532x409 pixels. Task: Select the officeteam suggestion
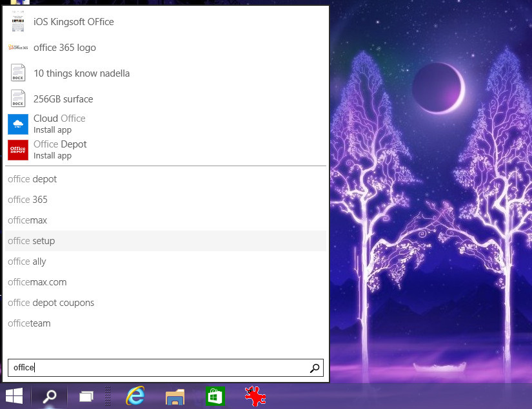coord(29,323)
